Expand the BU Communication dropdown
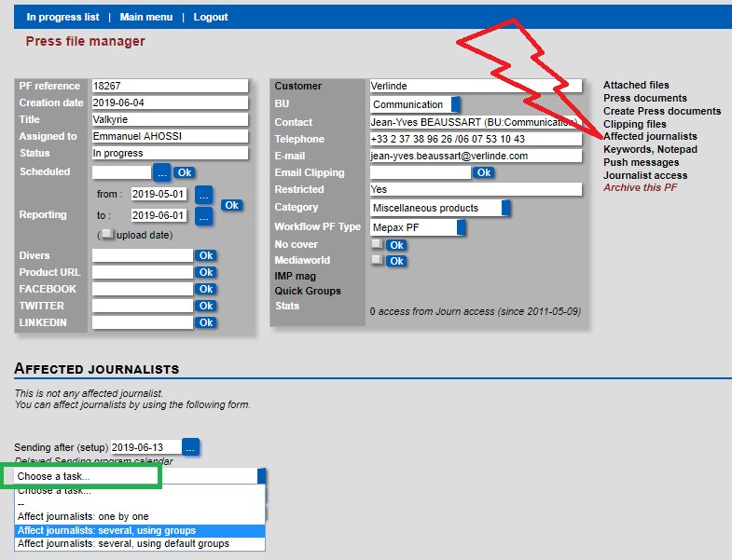Screen dimensions: 732x560 [x=455, y=104]
